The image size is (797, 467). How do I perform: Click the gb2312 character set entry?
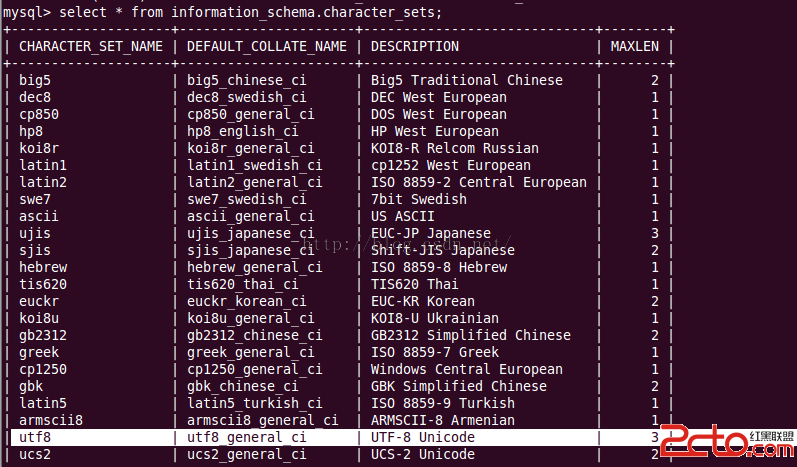click(x=43, y=335)
